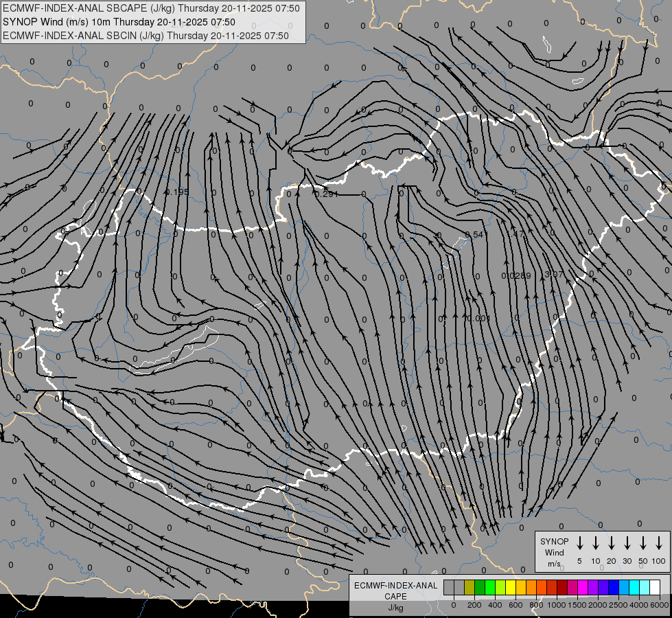Click the '400' tick on CAPE scale
This screenshot has height=618, width=672.
coord(495,605)
